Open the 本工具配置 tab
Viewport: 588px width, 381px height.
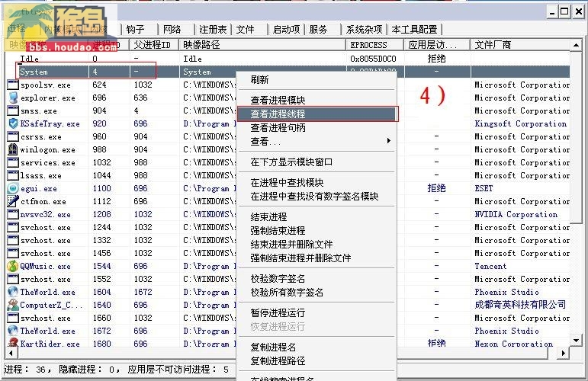pos(414,29)
